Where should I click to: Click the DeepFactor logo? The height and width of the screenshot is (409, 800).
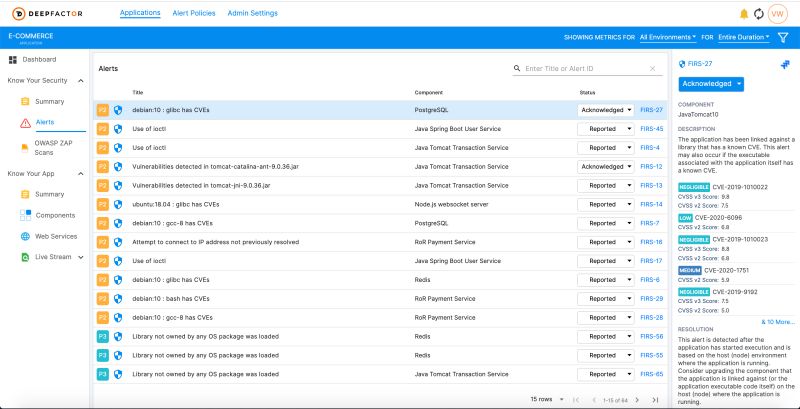tap(46, 14)
